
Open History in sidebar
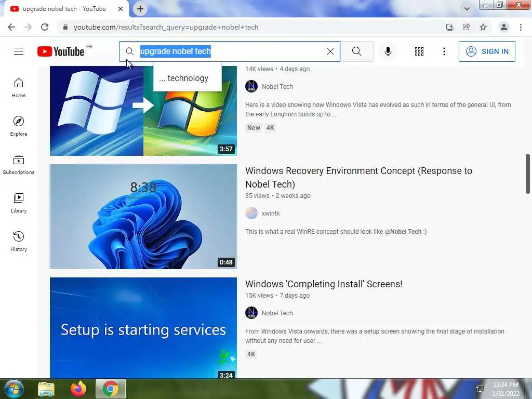pyautogui.click(x=19, y=241)
